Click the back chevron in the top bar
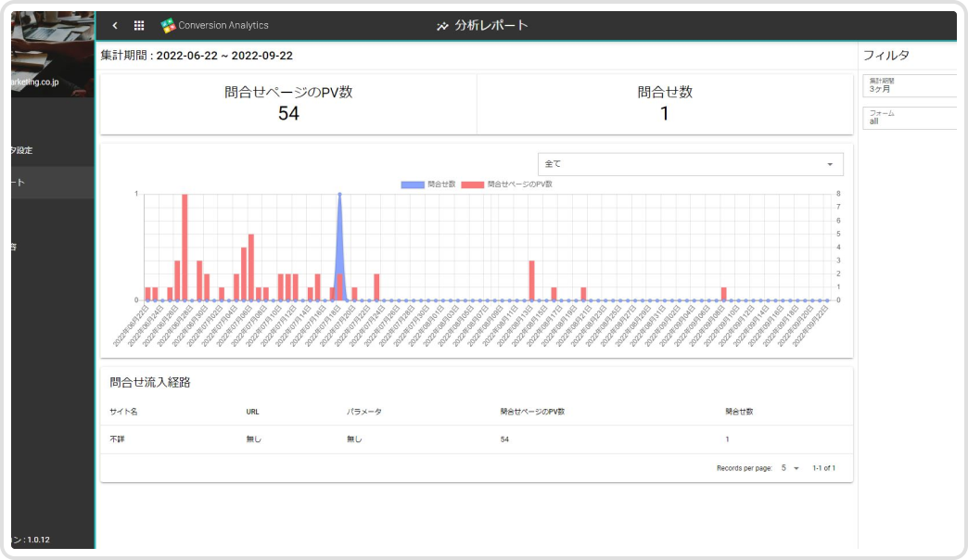Screen dimensions: 968x560 pos(115,26)
